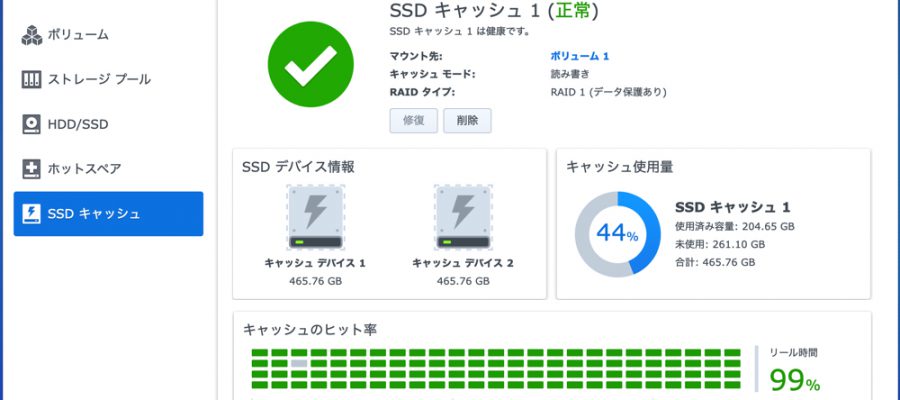Screen dimensions: 900x400
Task: Click the 99% hit rate value
Action: pos(794,379)
